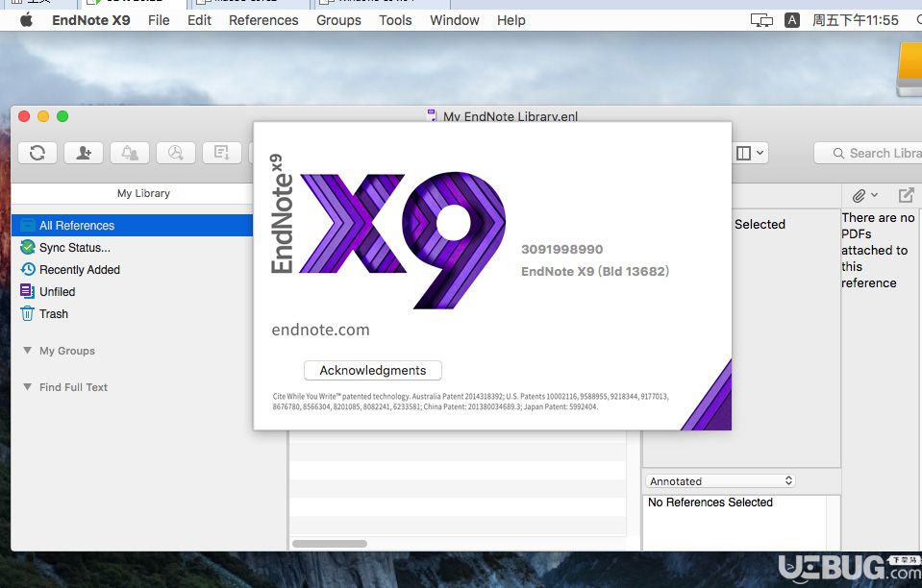Click the Share Library add-person icon
The height and width of the screenshot is (588, 922).
point(84,154)
